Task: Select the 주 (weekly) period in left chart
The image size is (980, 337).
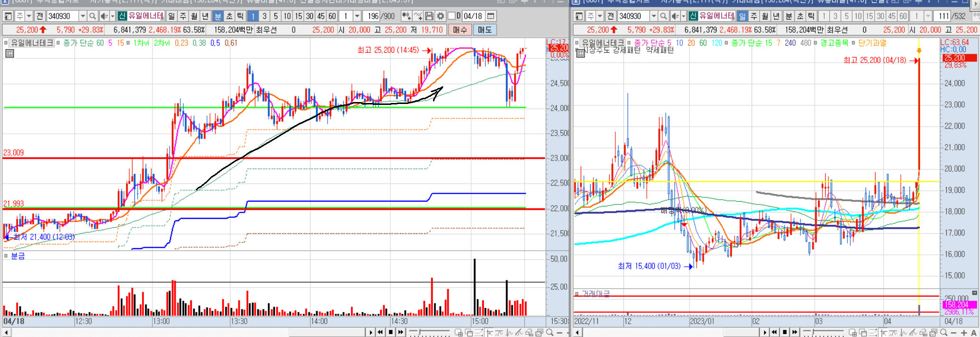Action: point(183,16)
